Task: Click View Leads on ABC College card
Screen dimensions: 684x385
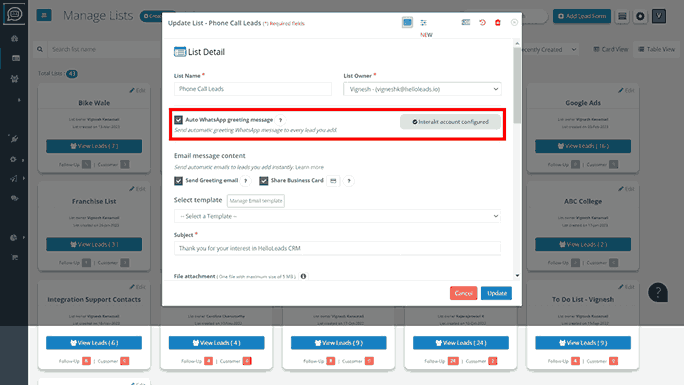Action: (x=583, y=244)
